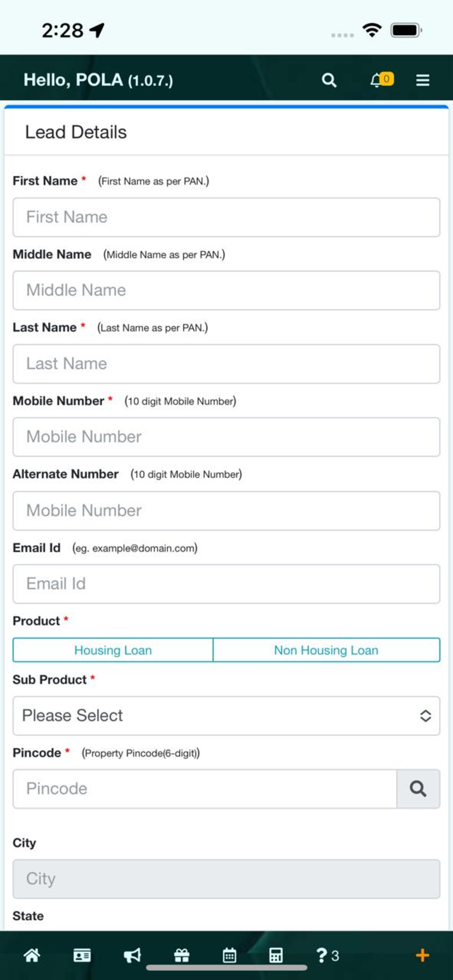
Task: Focus the First Name input field
Action: click(x=226, y=217)
